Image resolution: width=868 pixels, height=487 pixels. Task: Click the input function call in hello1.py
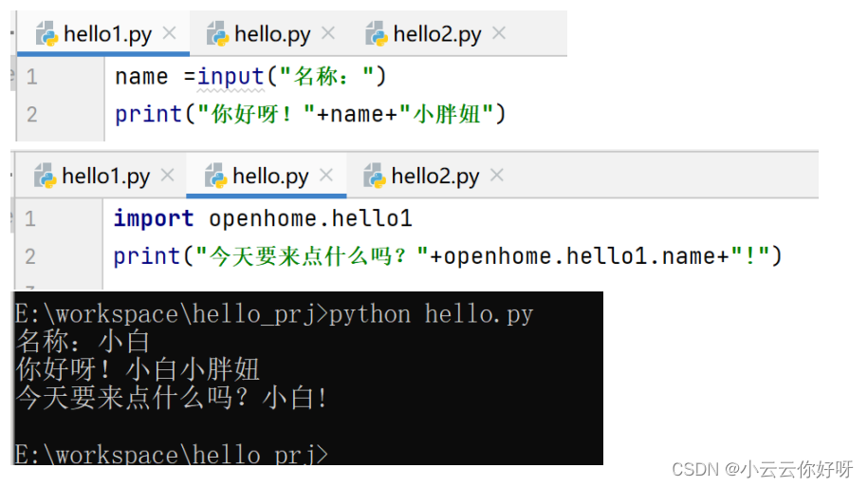tap(231, 77)
